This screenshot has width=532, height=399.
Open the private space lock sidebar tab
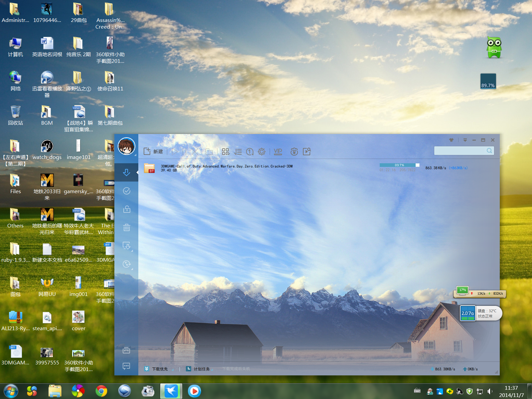(126, 209)
